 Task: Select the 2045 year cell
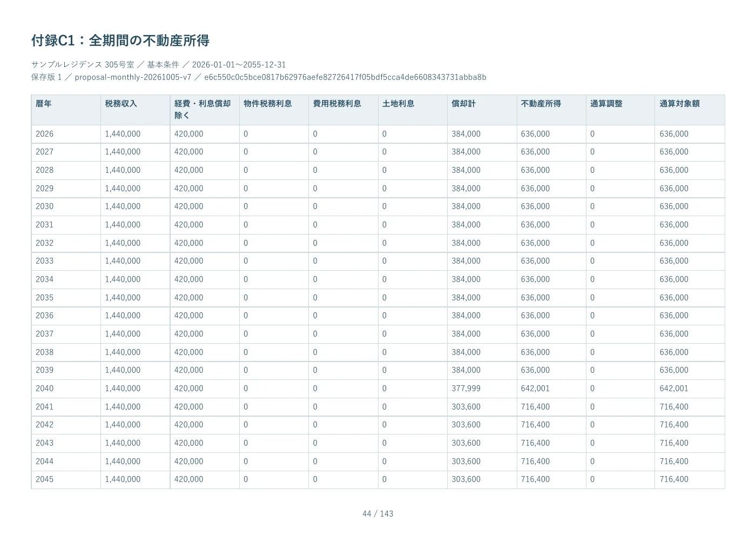(x=66, y=479)
